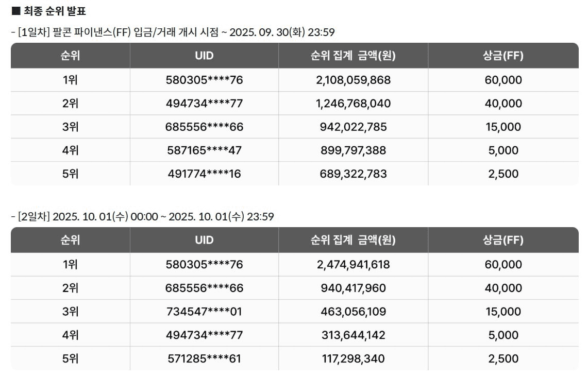The width and height of the screenshot is (588, 377).
Task: Select the amount 2,108,059,868
Action: 353,80
